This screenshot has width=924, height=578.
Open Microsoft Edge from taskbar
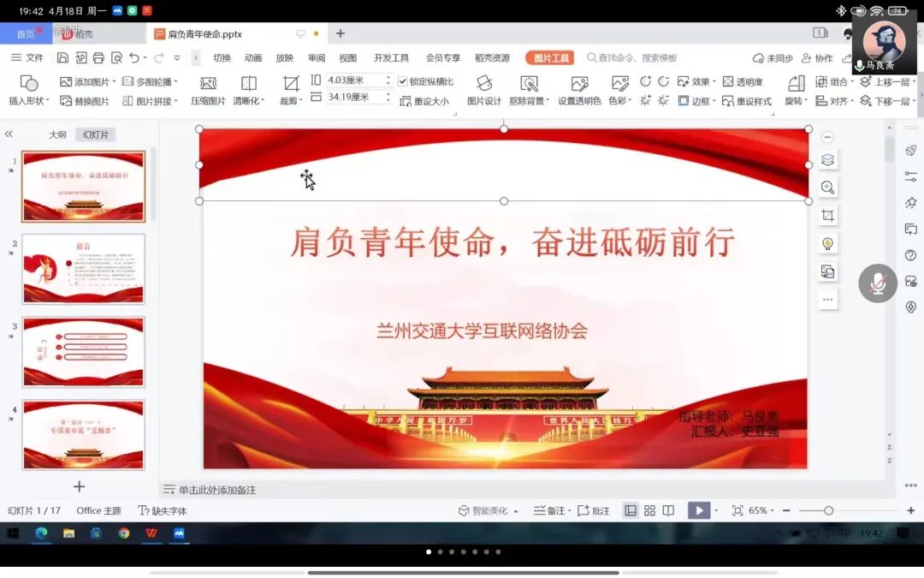(41, 533)
